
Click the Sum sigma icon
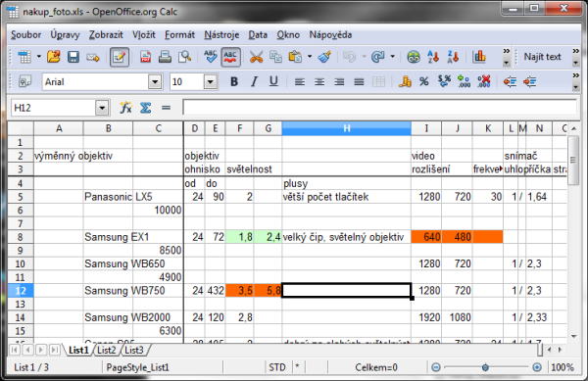(x=145, y=108)
